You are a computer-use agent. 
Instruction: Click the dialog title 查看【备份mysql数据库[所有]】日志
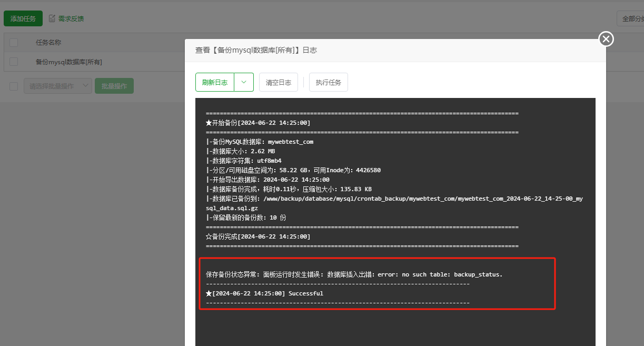256,50
